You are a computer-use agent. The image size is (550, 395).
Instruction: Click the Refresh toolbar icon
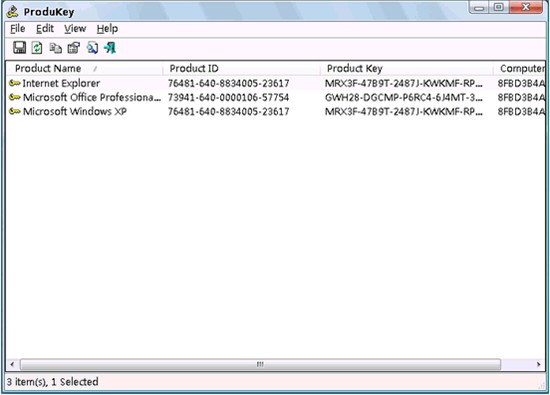pyautogui.click(x=37, y=48)
